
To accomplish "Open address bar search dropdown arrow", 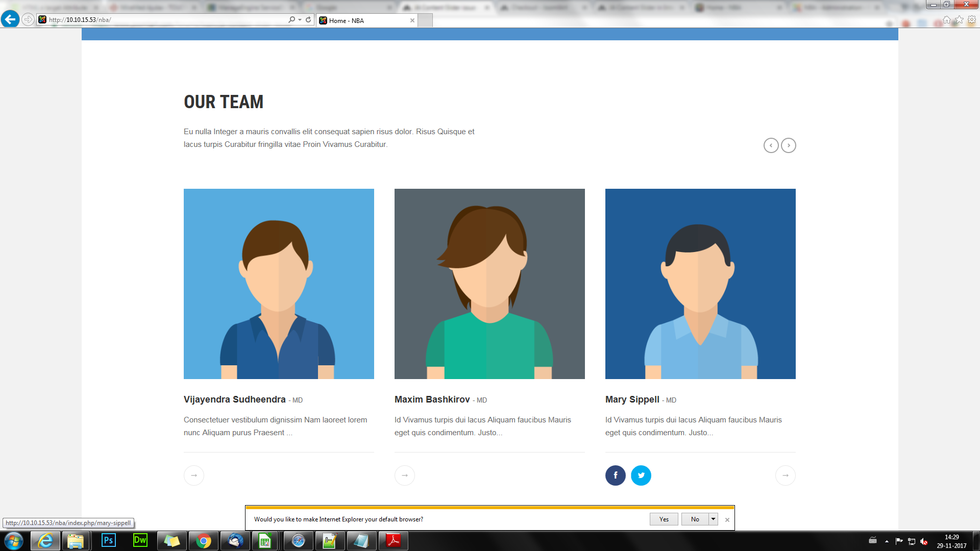I will [x=300, y=19].
